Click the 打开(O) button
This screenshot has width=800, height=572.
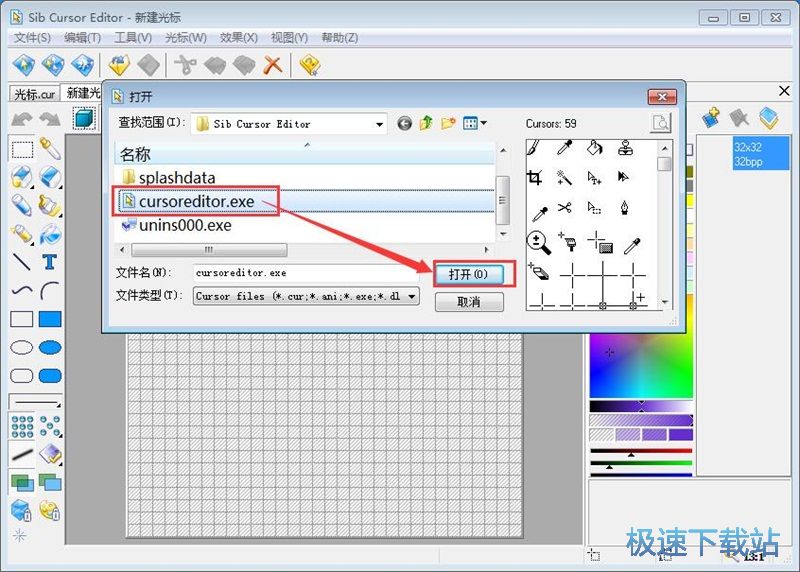pyautogui.click(x=469, y=275)
